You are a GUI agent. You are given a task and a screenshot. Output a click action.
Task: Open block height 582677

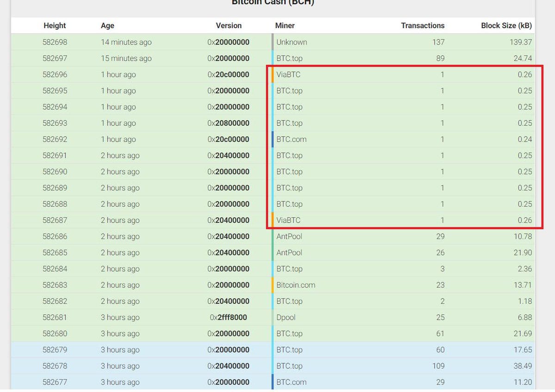55,382
